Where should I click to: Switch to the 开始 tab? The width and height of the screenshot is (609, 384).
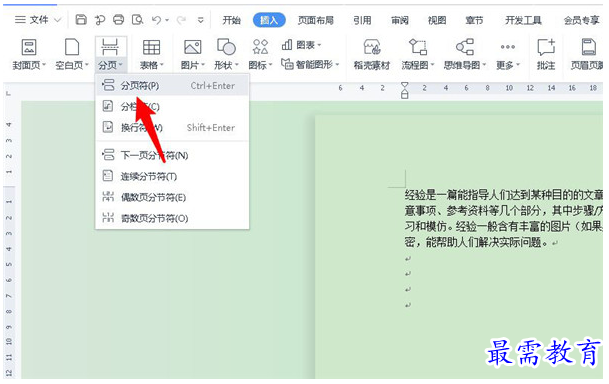tap(231, 20)
